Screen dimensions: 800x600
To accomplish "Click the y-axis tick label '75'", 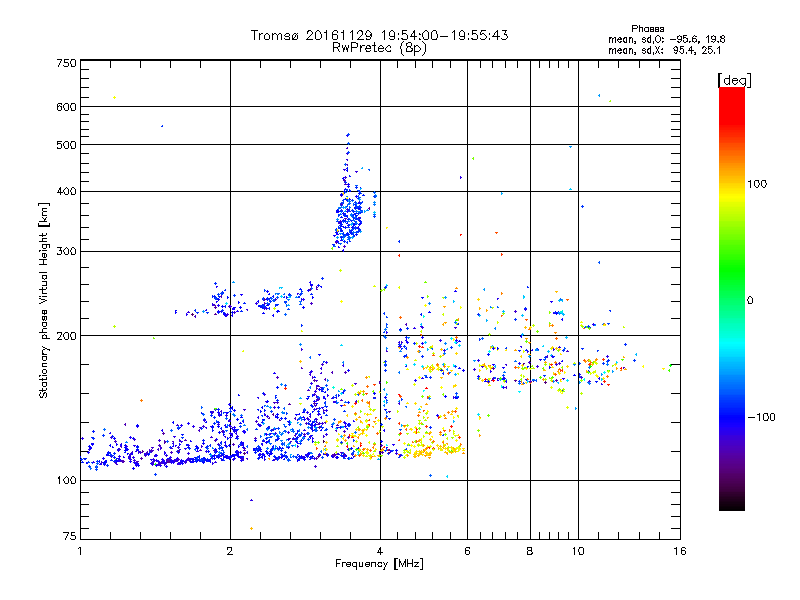I will coord(70,536).
